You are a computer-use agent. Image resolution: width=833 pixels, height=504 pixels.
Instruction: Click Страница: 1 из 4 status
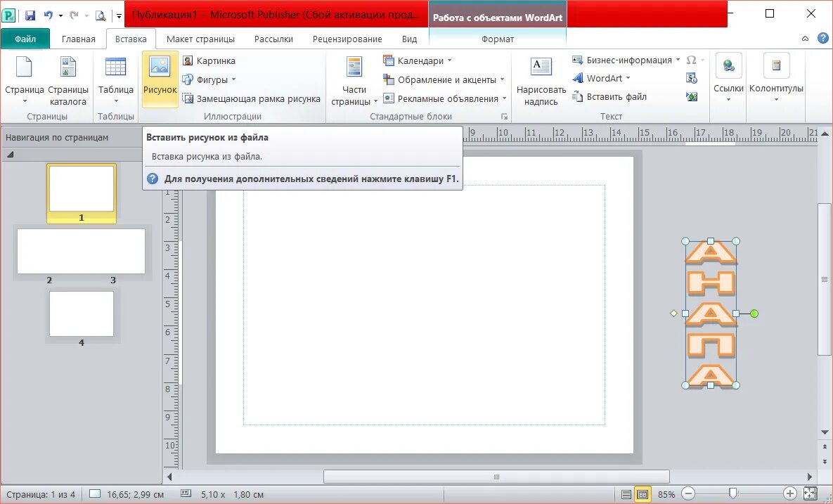coord(41,494)
